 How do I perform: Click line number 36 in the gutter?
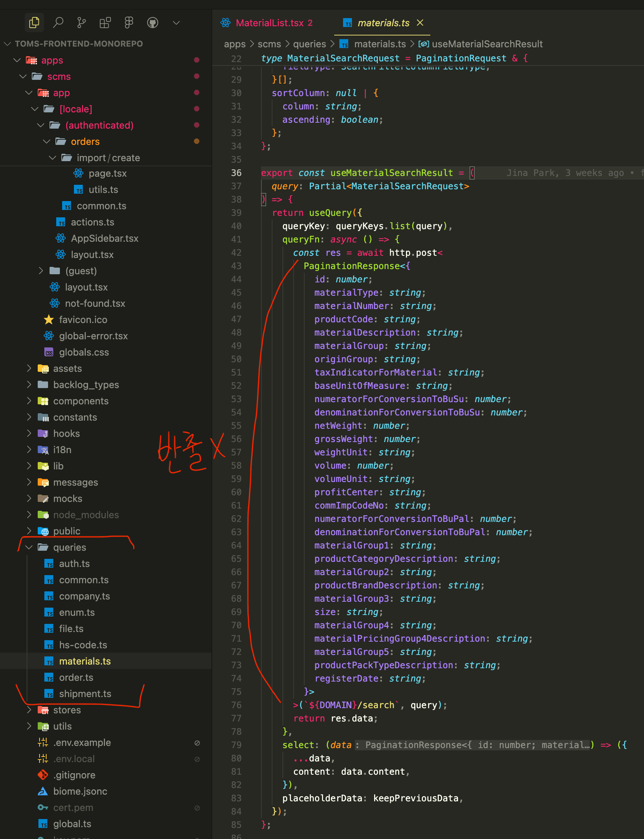pos(236,173)
